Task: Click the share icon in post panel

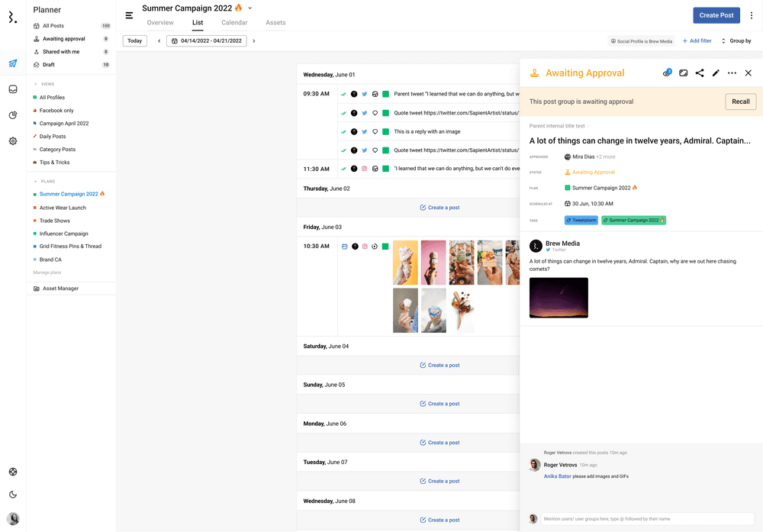Action: coord(700,73)
